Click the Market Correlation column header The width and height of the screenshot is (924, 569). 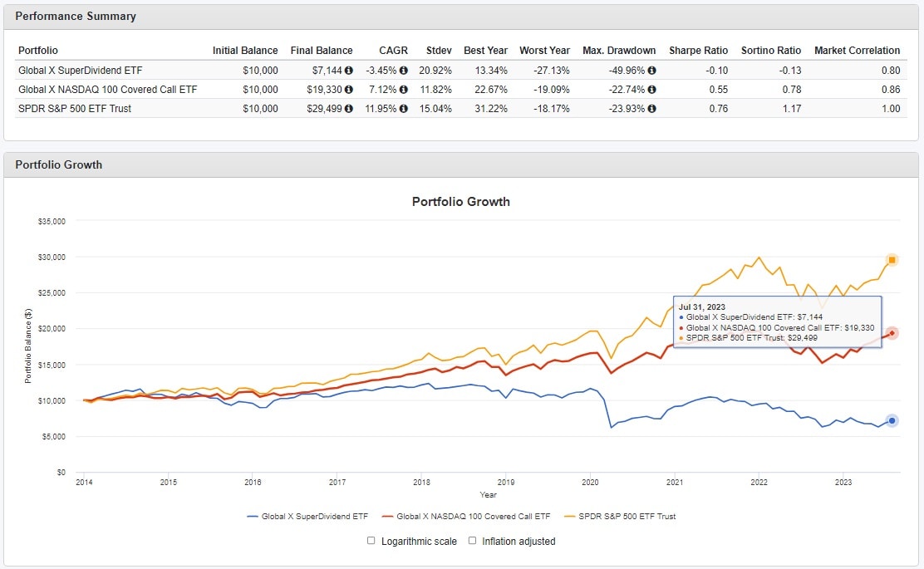857,51
